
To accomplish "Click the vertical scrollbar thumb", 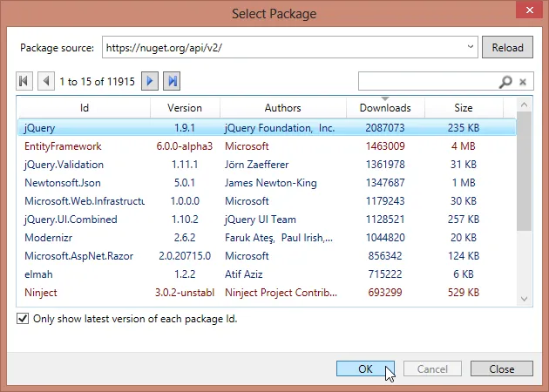I will point(524,171).
